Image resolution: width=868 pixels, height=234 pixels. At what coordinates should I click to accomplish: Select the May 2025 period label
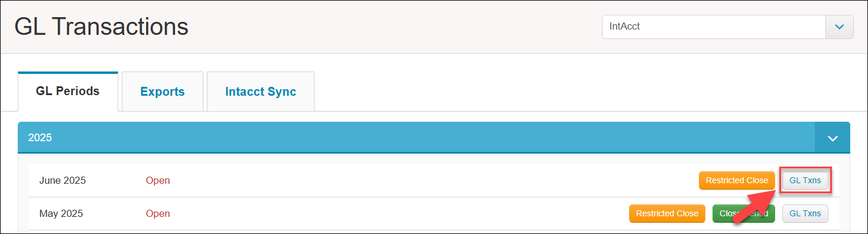click(x=61, y=213)
